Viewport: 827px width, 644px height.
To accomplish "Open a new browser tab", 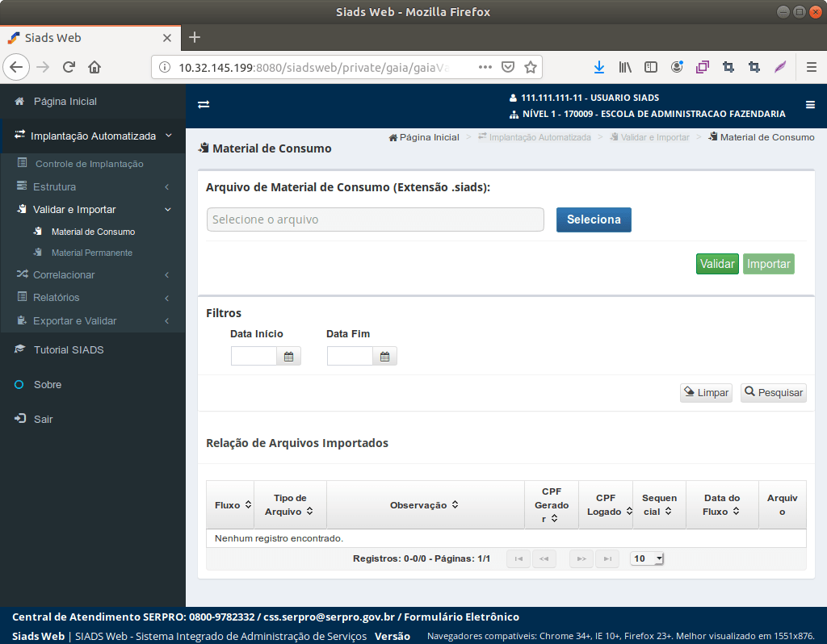I will (x=195, y=37).
